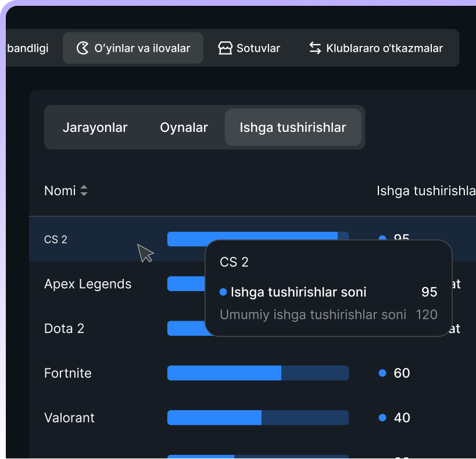
Task: Open the O'yinlar va ilovalar tab
Action: (133, 48)
